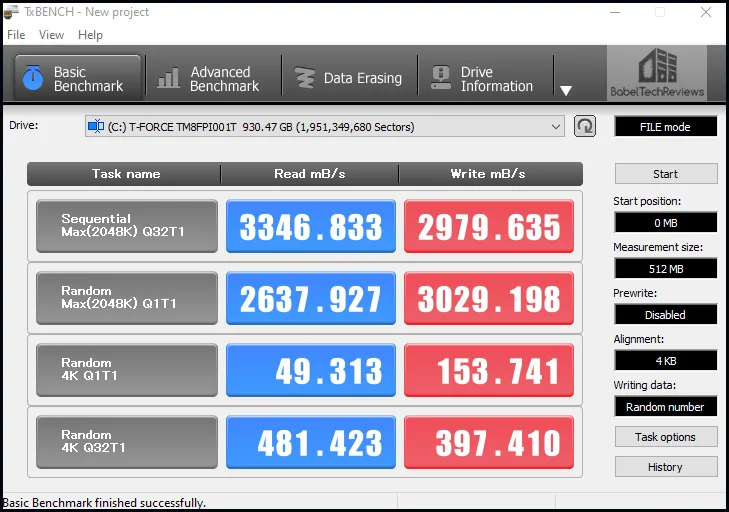Click the FILE mode button
The height and width of the screenshot is (512, 729).
click(x=666, y=126)
